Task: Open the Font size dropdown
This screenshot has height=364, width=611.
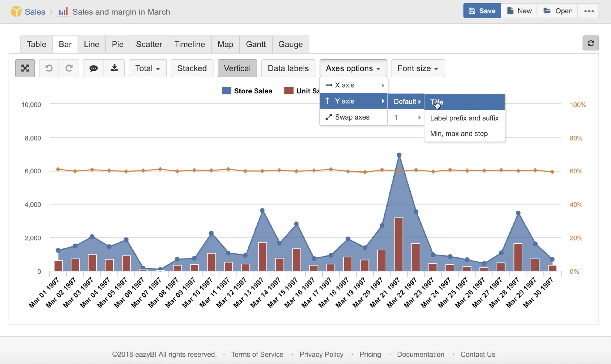Action: point(418,68)
